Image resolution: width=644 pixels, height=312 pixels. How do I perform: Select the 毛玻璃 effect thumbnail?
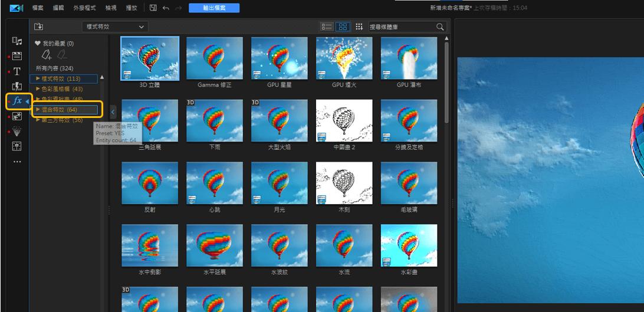coord(409,183)
